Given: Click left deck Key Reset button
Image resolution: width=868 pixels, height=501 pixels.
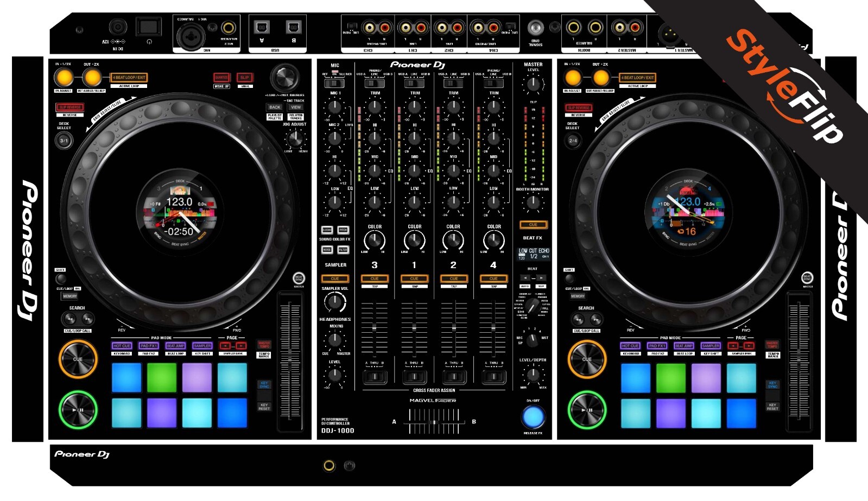Looking at the screenshot, I should [x=264, y=406].
